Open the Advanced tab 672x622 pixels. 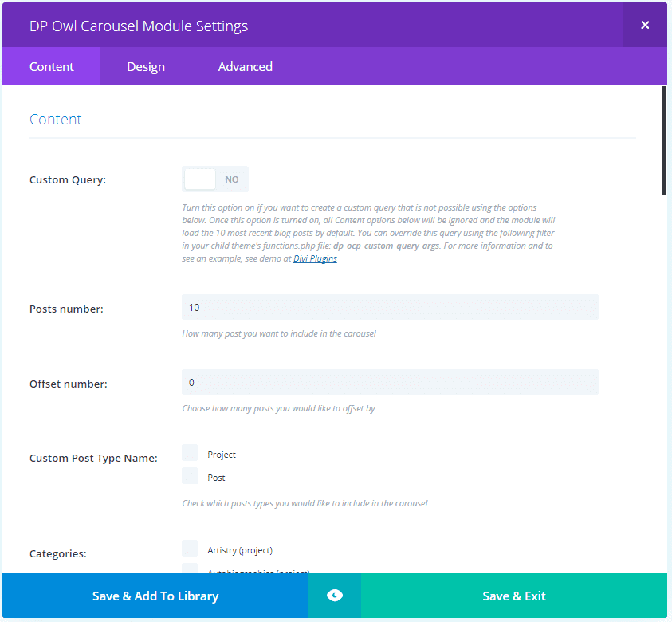pos(245,67)
